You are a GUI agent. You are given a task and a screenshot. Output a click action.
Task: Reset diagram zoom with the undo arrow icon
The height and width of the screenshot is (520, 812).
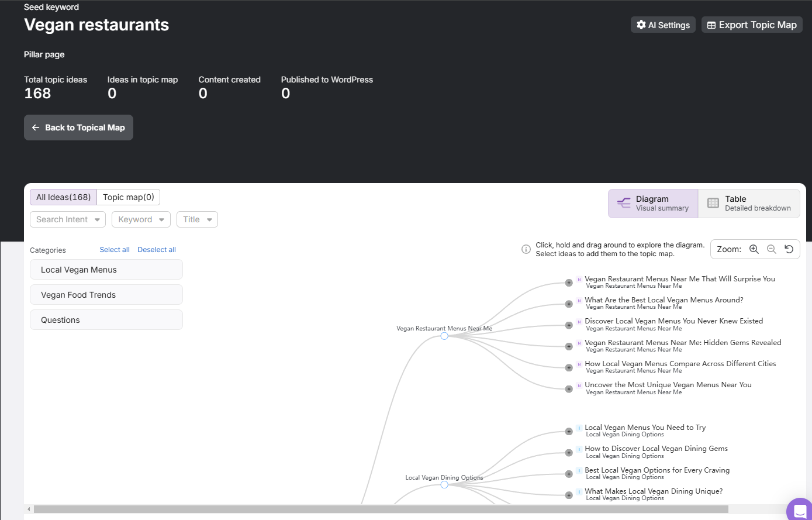click(x=789, y=249)
